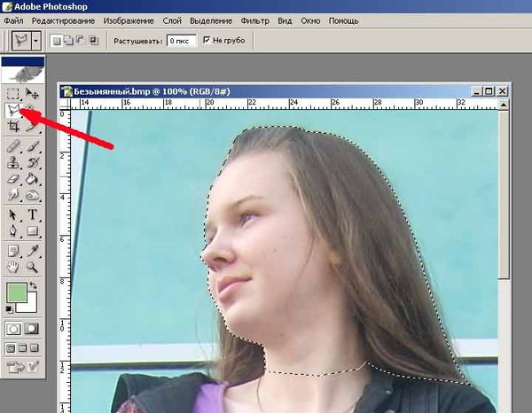Switch to Standard editing mode

click(13, 329)
